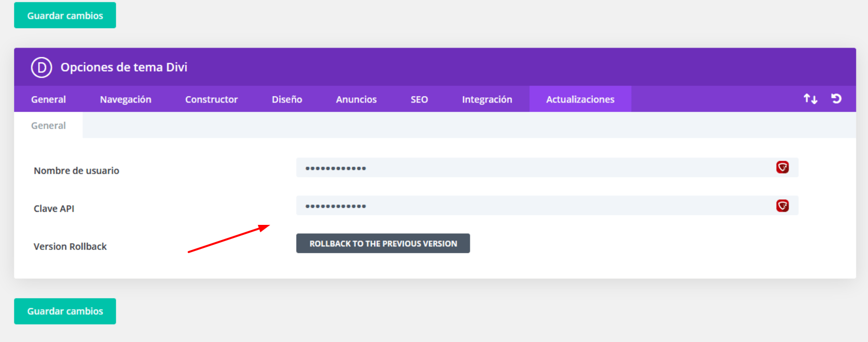Go to the Anuncios tab
868x342 pixels.
[x=356, y=99]
